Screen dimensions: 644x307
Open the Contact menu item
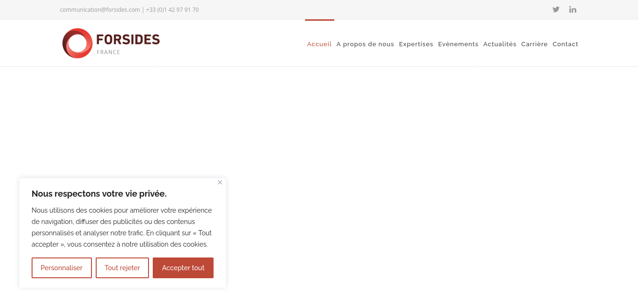tap(565, 44)
